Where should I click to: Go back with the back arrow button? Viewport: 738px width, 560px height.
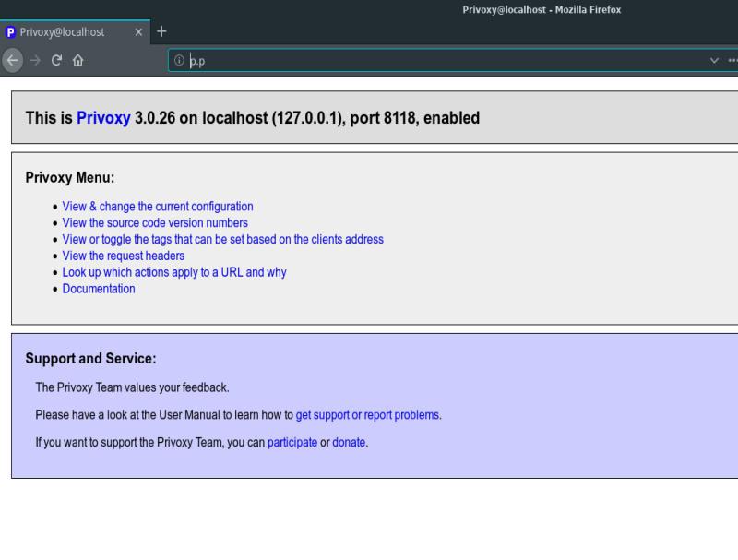pyautogui.click(x=13, y=61)
